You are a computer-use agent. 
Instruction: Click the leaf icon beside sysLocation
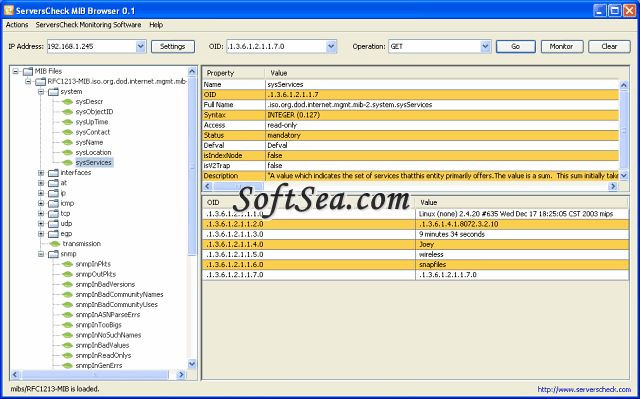(x=67, y=153)
